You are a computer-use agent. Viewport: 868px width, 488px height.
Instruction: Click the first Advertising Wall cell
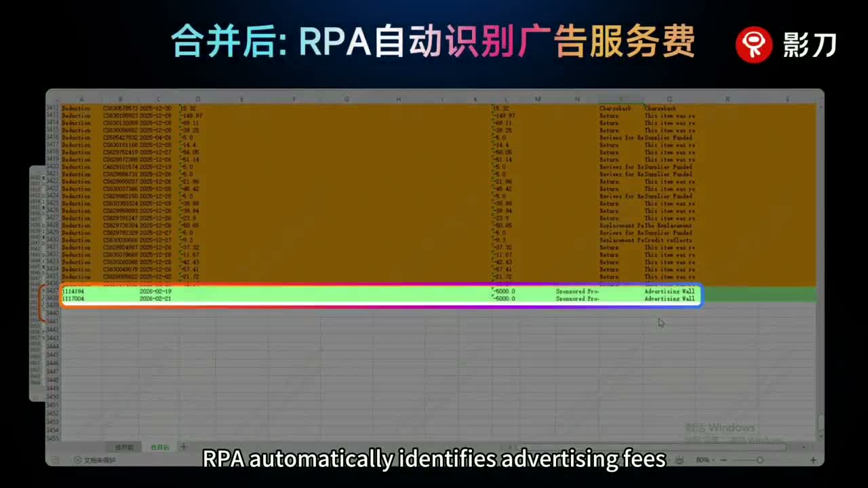pos(669,291)
